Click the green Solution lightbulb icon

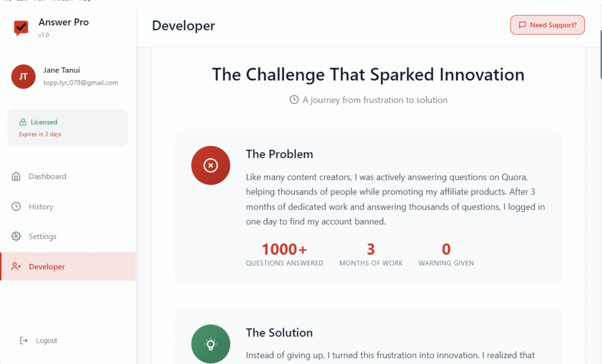pos(211,343)
